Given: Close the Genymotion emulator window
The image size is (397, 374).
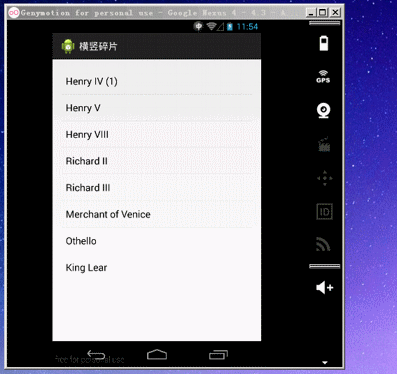Looking at the screenshot, I should tap(335, 13).
